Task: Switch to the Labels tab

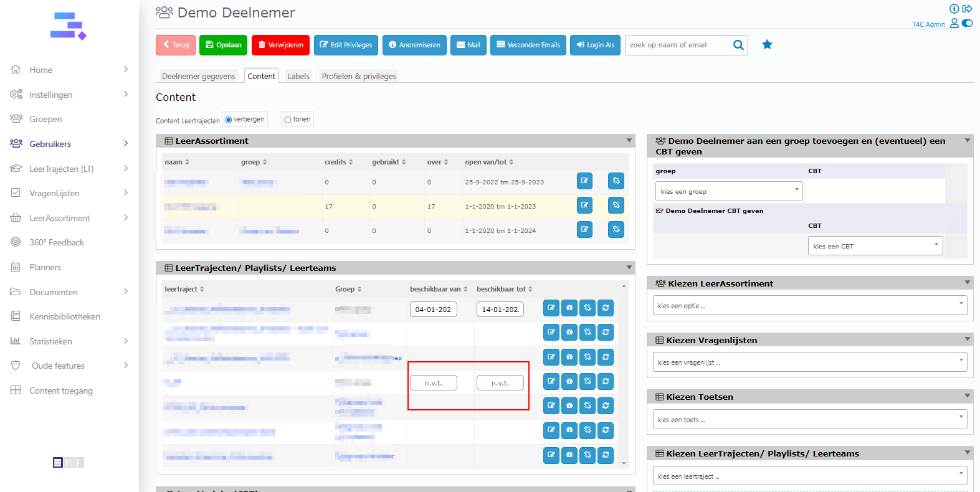Action: click(x=298, y=76)
